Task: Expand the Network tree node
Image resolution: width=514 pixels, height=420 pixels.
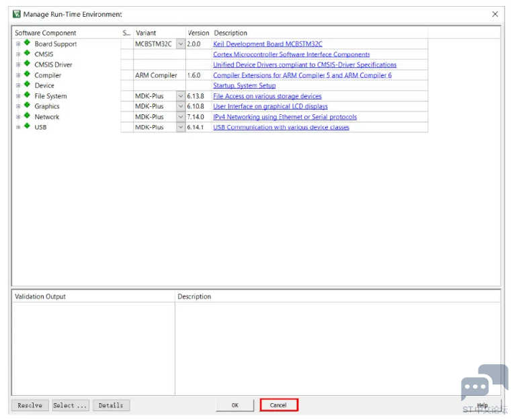Action: coord(18,117)
